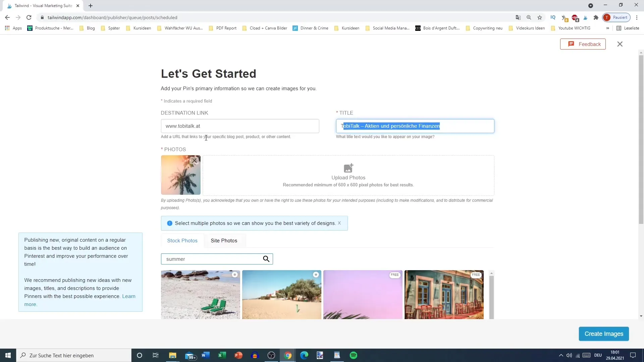Switch to the Site Photos tab
The width and height of the screenshot is (644, 362).
click(x=224, y=240)
